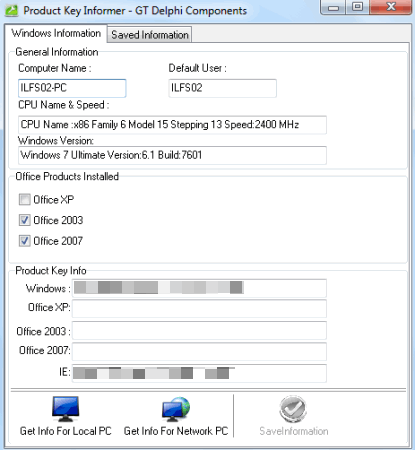Screen dimensions: 415x450
Task: Click the 'Computer Name :' label
Action: point(55,68)
